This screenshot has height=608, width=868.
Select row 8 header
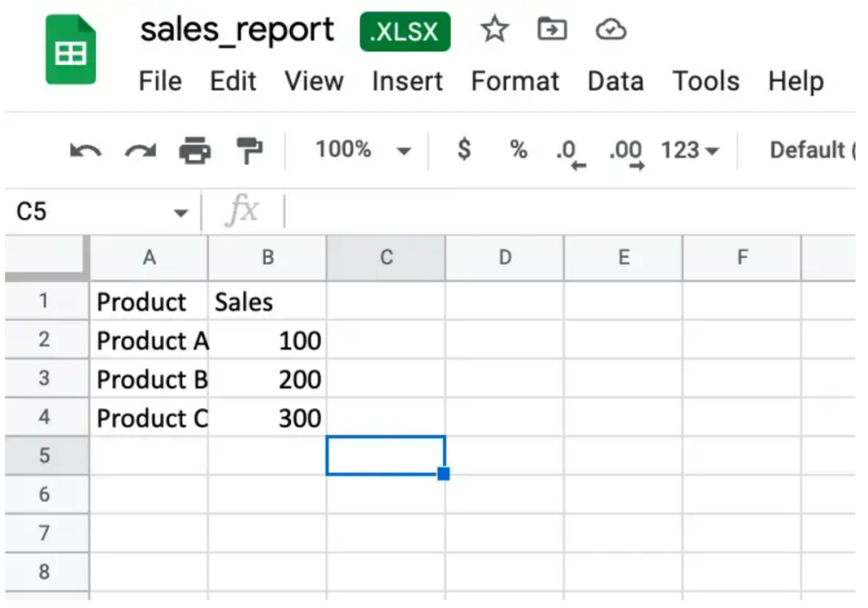click(47, 572)
